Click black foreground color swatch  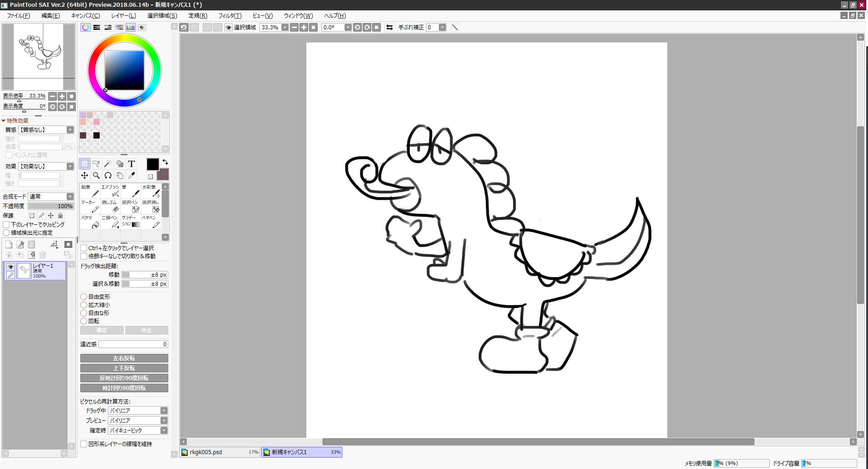152,164
